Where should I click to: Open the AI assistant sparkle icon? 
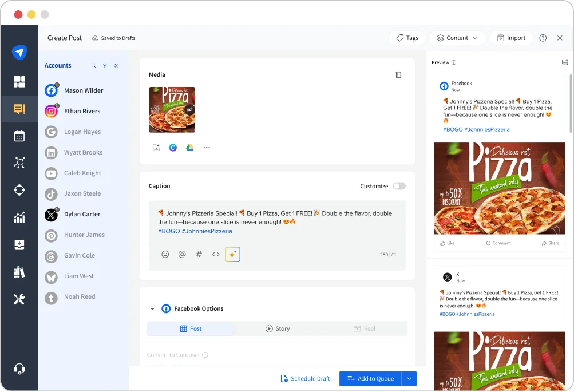click(232, 254)
